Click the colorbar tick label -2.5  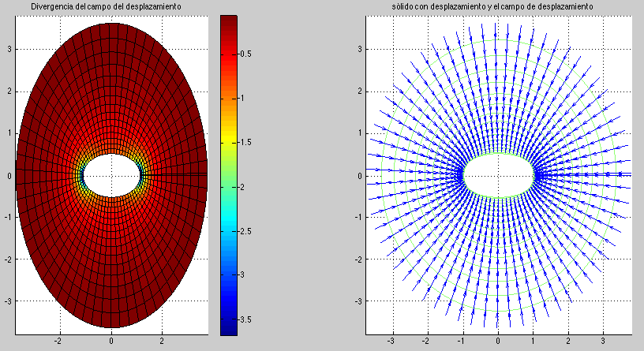(x=246, y=231)
